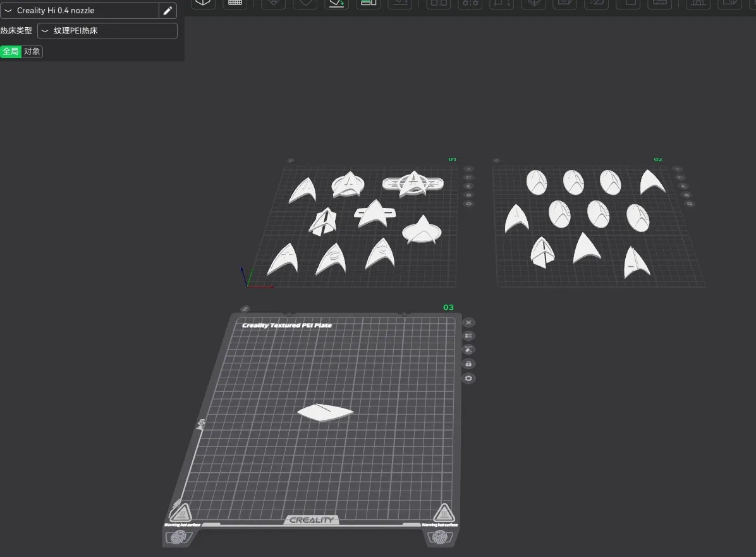
Task: Click the green 03 plate number label
Action: [448, 307]
